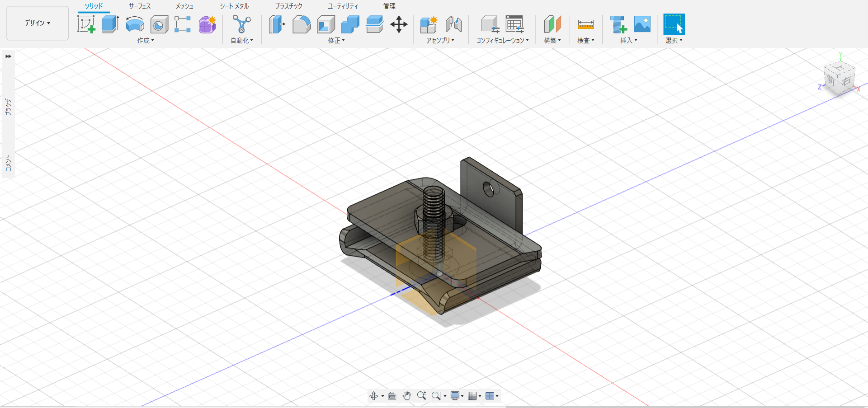Click the 右 face of the ViewCube

pos(846,81)
